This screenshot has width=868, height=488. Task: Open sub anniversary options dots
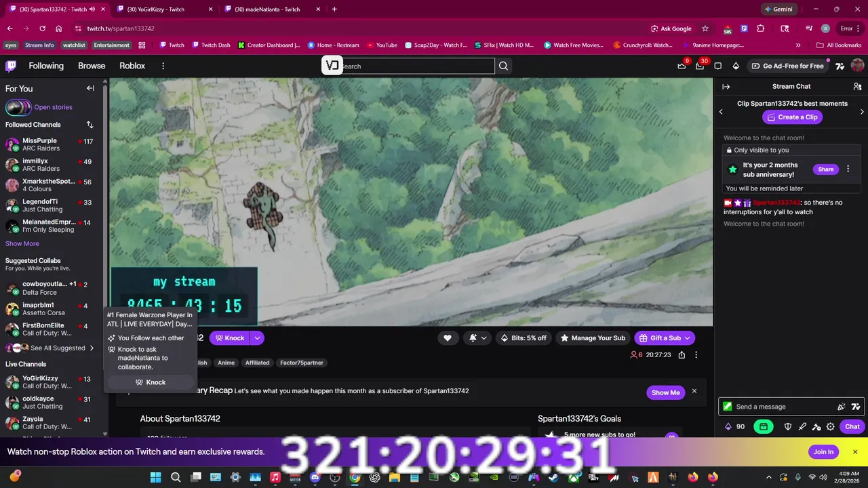tap(848, 169)
